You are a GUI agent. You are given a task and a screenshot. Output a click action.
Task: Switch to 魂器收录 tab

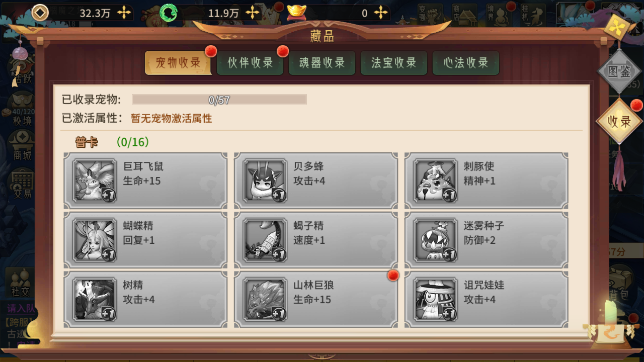(x=322, y=63)
